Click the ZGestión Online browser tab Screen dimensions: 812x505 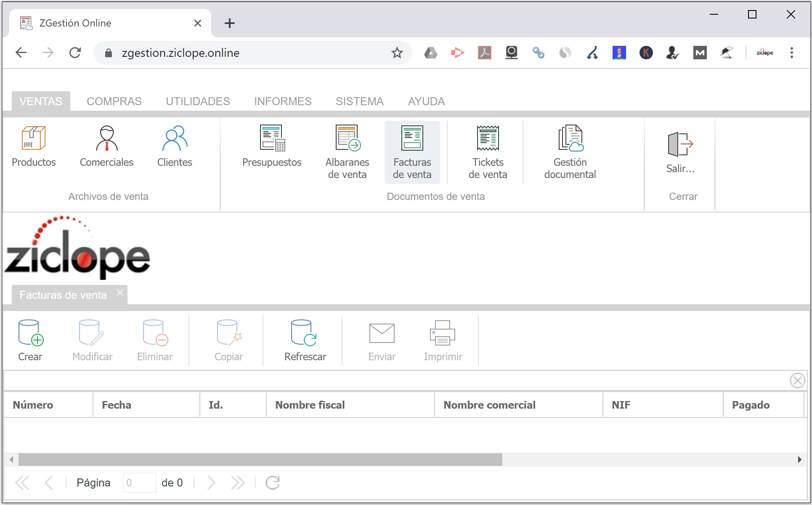[x=110, y=23]
